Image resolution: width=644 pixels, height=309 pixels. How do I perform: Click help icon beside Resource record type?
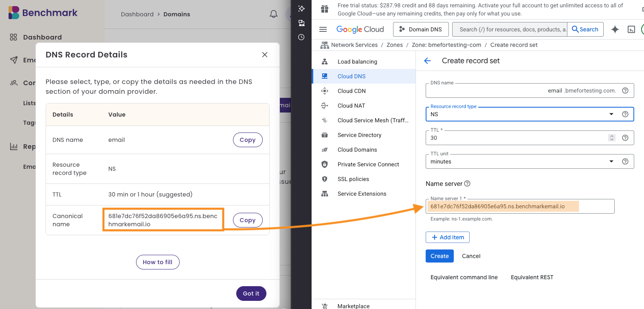pyautogui.click(x=625, y=114)
